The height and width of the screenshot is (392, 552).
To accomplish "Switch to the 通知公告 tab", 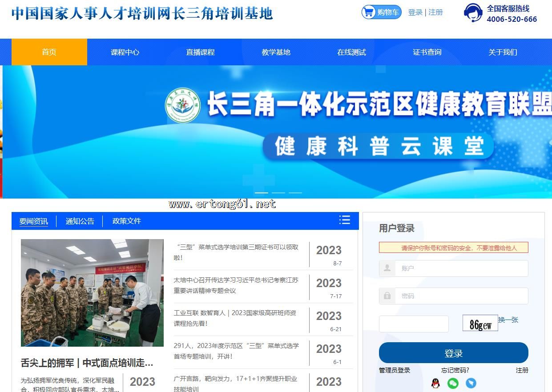I will 80,221.
